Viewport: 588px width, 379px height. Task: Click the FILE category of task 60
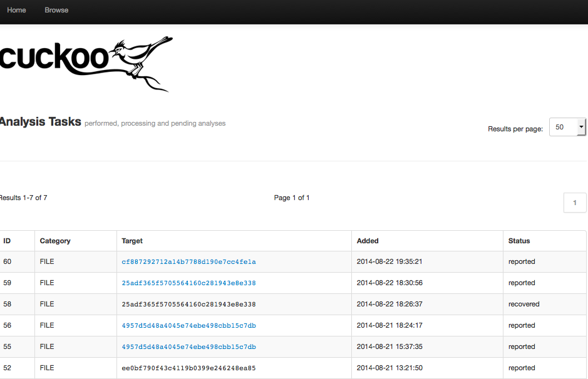(47, 261)
